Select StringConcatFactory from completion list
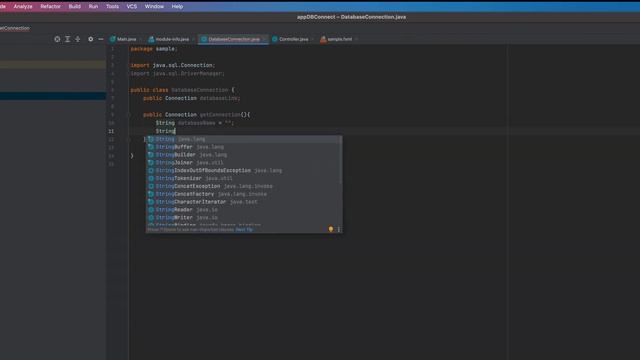The height and width of the screenshot is (360, 640). [x=244, y=194]
